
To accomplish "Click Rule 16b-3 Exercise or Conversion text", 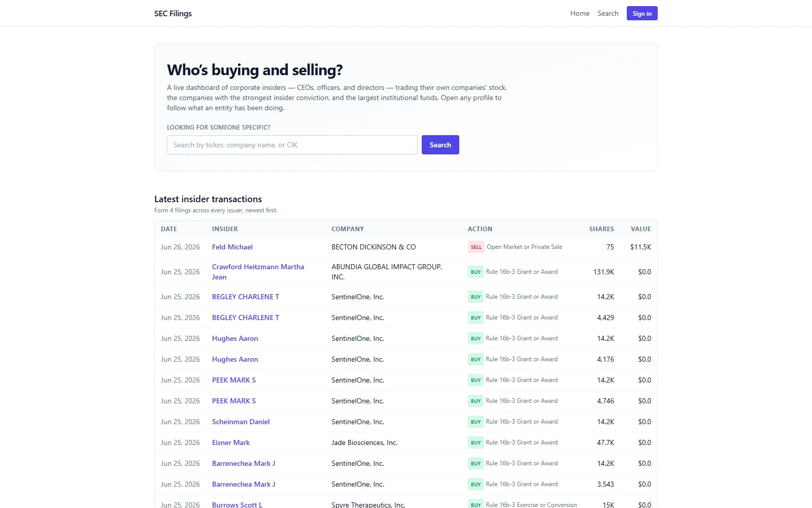I will (x=531, y=504).
